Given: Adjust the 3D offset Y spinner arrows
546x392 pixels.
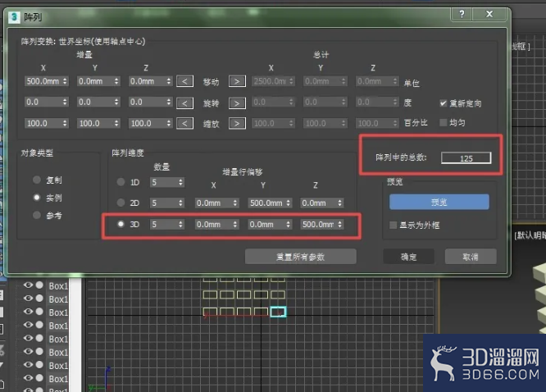Looking at the screenshot, I should click(x=289, y=225).
